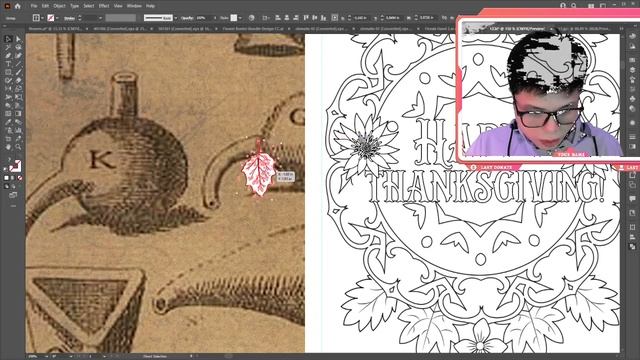Viewport: 640px width, 360px height.
Task: Select the Hand tool
Action: (8, 147)
